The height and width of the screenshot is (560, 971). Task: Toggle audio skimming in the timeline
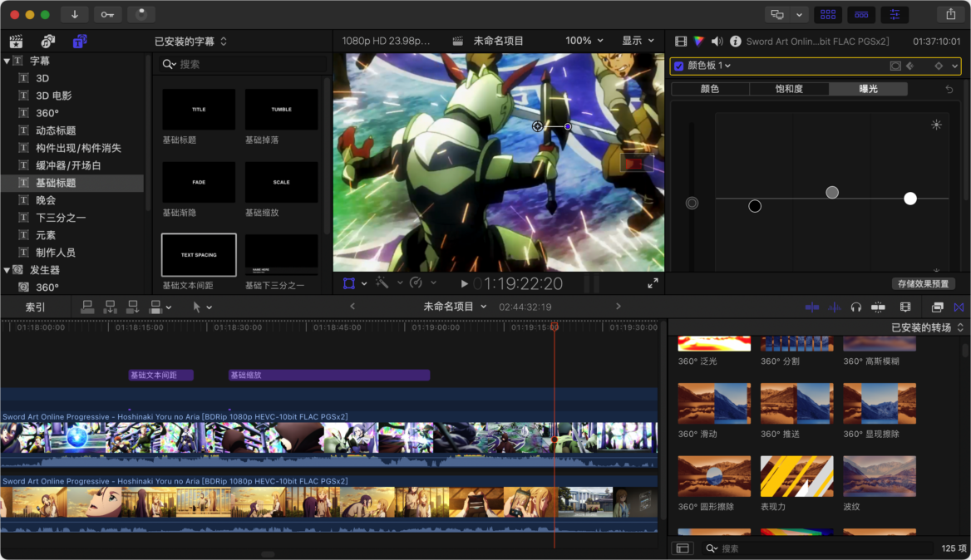point(834,307)
